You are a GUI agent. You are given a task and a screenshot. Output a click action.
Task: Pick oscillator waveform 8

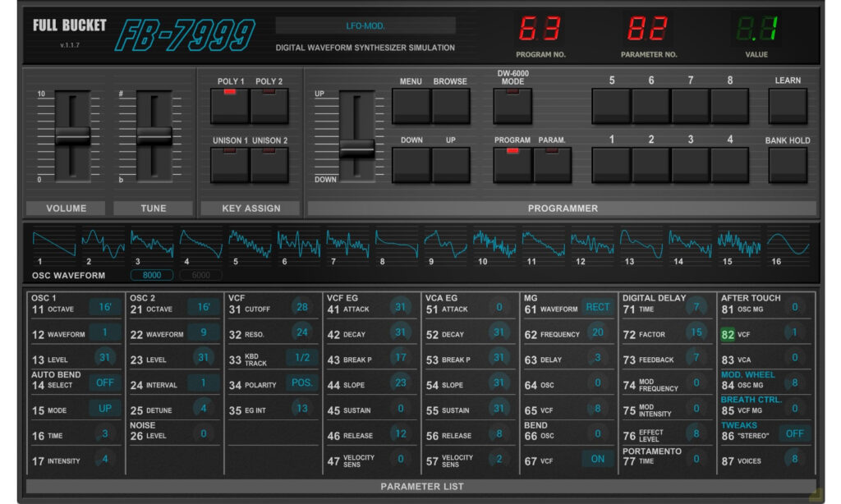coord(397,244)
